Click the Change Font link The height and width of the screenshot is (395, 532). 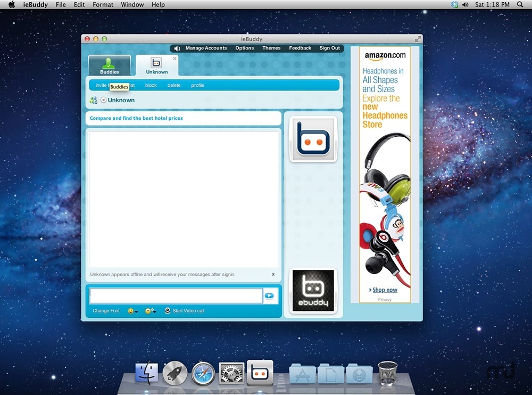[x=106, y=310]
